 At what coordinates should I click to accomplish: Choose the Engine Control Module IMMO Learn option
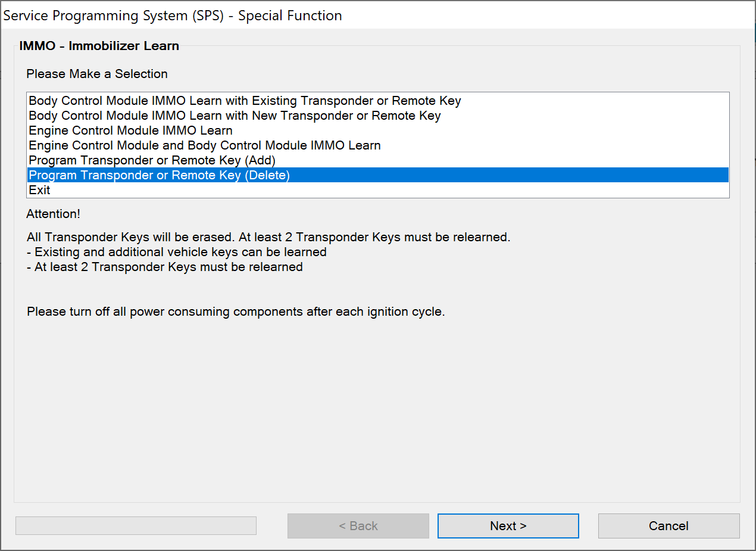pos(130,130)
